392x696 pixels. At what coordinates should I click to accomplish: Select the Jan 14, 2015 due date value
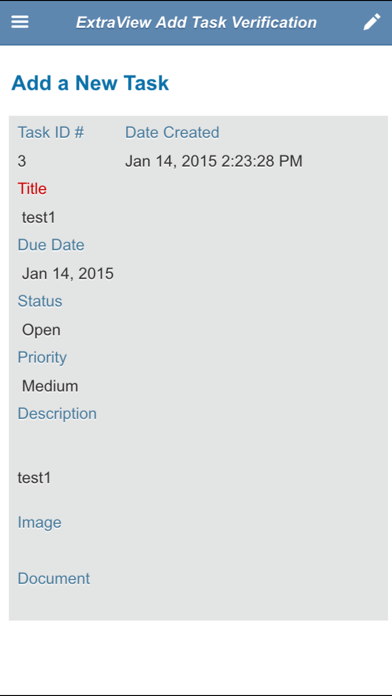(x=68, y=273)
